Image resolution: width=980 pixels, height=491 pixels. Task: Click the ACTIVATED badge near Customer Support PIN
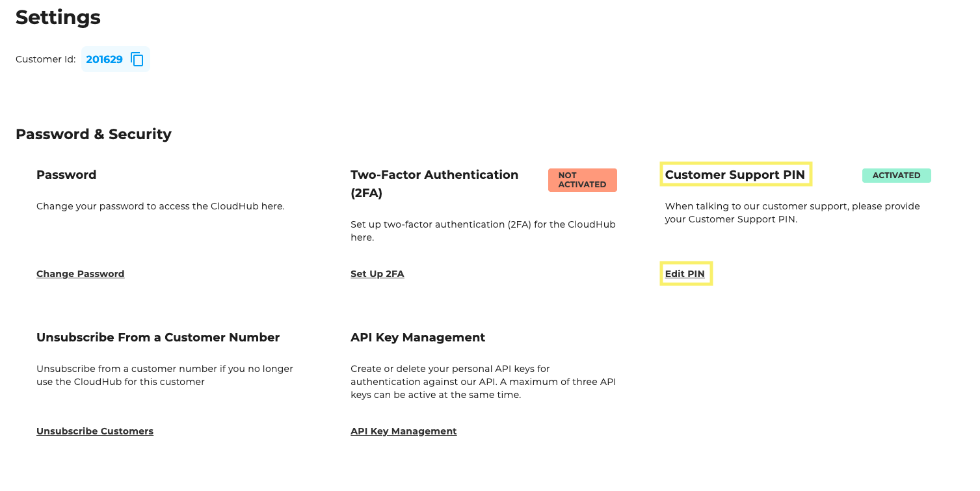[896, 175]
